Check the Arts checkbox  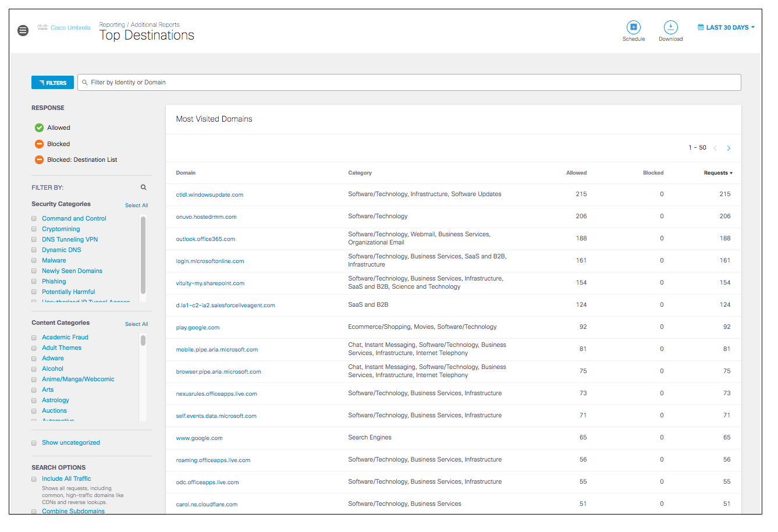pos(34,389)
